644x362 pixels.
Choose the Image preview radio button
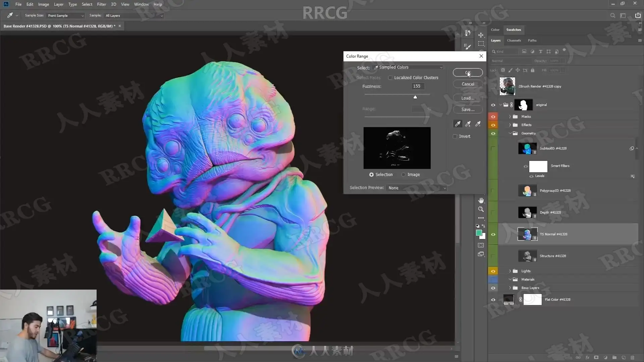click(x=404, y=175)
